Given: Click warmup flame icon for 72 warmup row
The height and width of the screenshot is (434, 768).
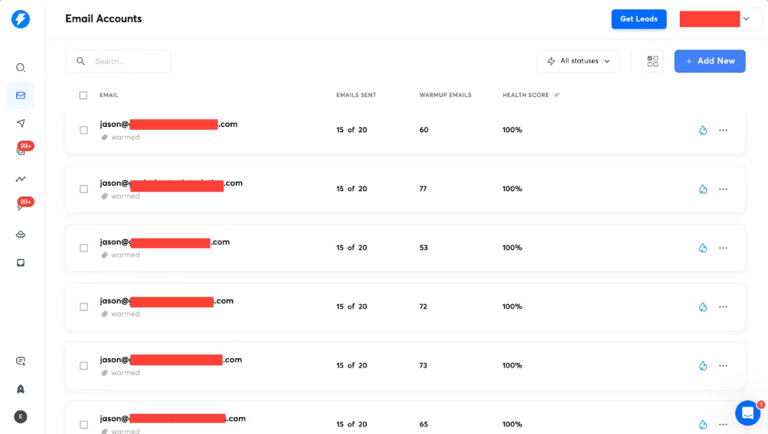Looking at the screenshot, I should [703, 307].
